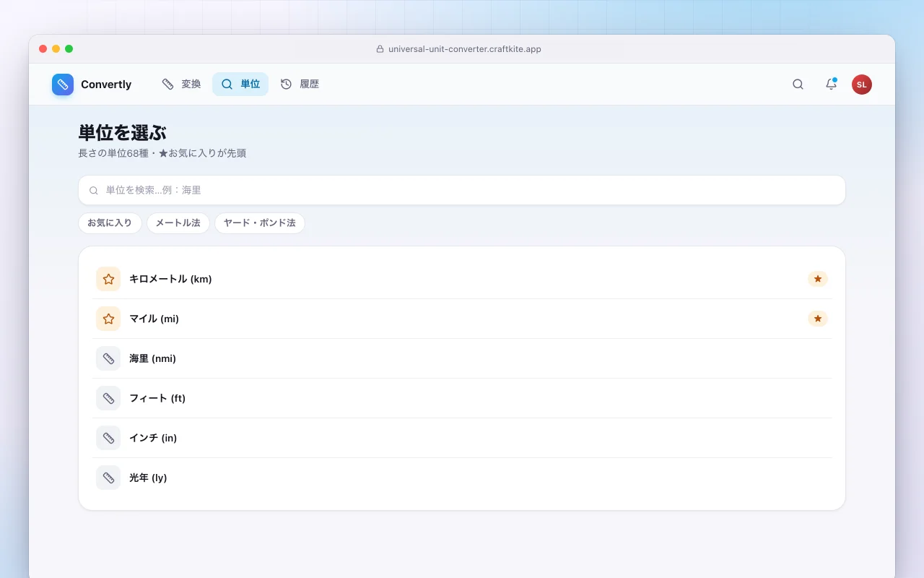Filter by ヤード・ポンド法 chip
This screenshot has width=924, height=578.
point(260,223)
